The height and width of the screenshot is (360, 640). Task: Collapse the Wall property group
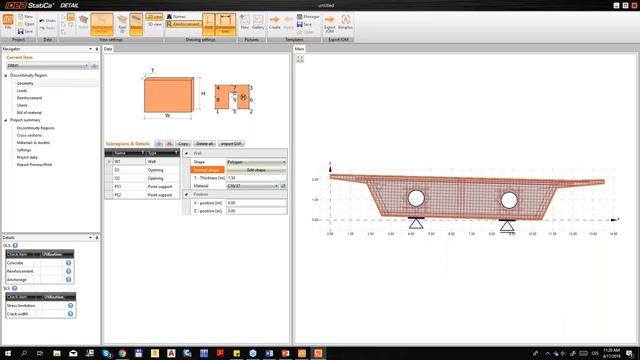point(187,153)
